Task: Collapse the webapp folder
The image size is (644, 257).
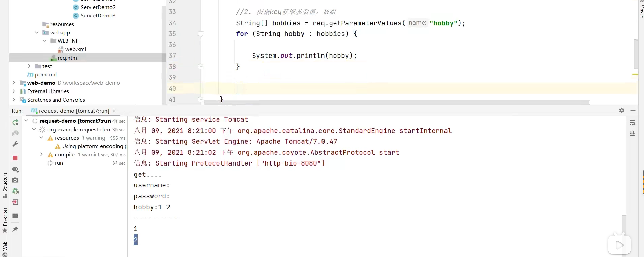Action: coord(37,32)
